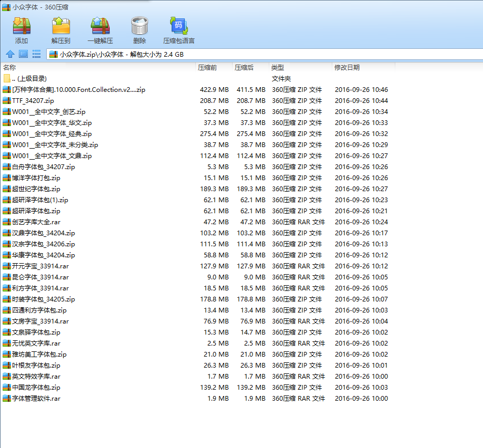
Task: Click the 一键解压 one-click extract icon
Action: (x=100, y=26)
